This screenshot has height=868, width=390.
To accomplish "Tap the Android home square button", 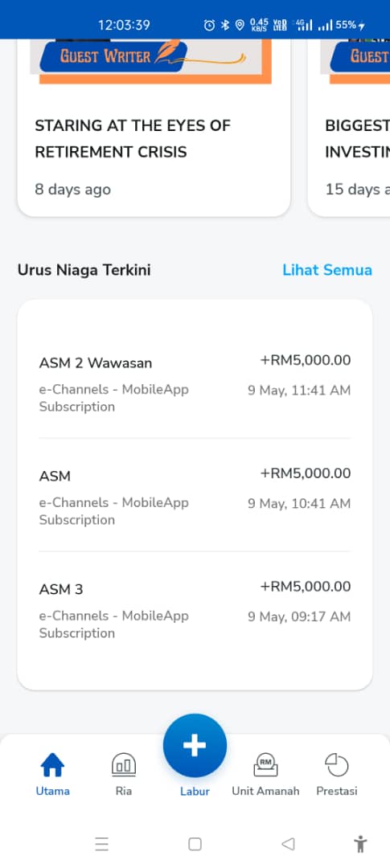I will coord(195,844).
